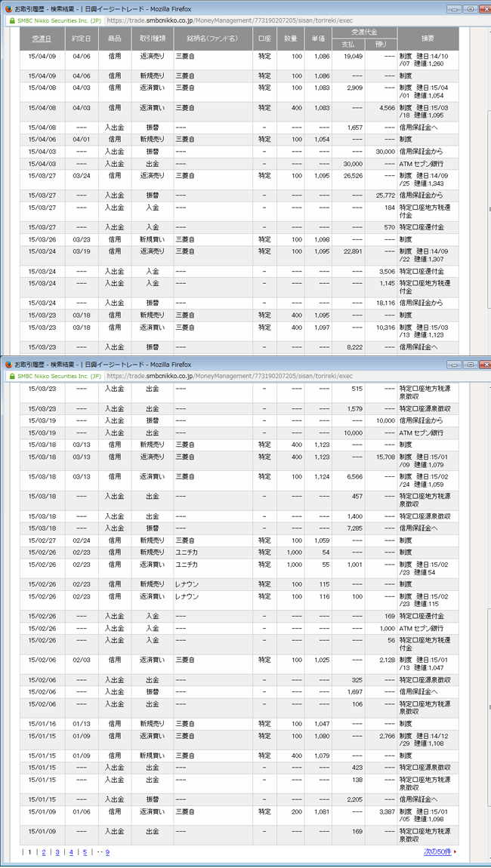This screenshot has width=491, height=868.
Task: Click ユニチカ in the 新規売り row
Action: point(187,553)
